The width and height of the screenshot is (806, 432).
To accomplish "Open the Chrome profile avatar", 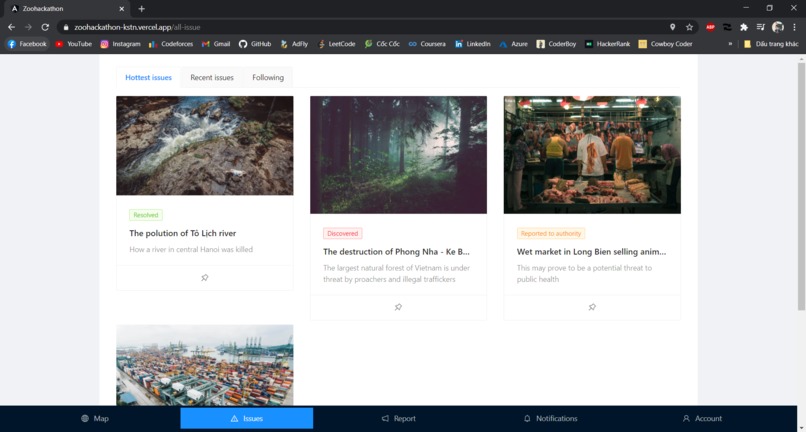I will (x=778, y=27).
